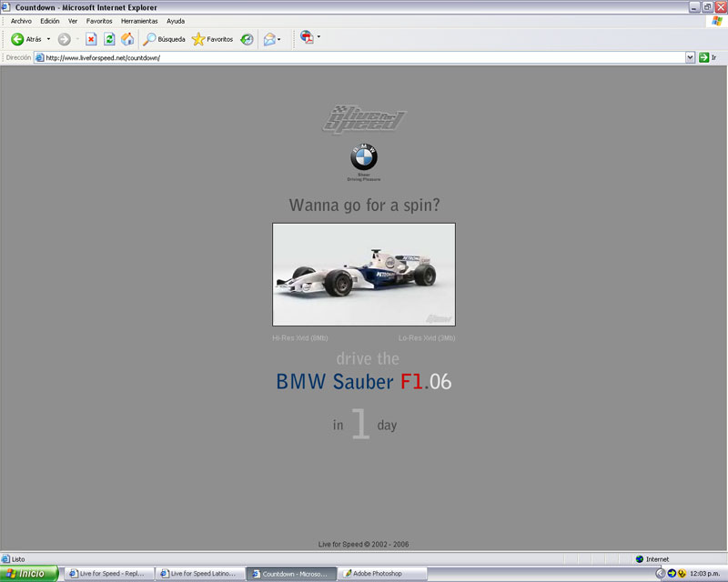The width and height of the screenshot is (728, 582).
Task: Click the blue arrow system tray icon
Action: click(672, 574)
